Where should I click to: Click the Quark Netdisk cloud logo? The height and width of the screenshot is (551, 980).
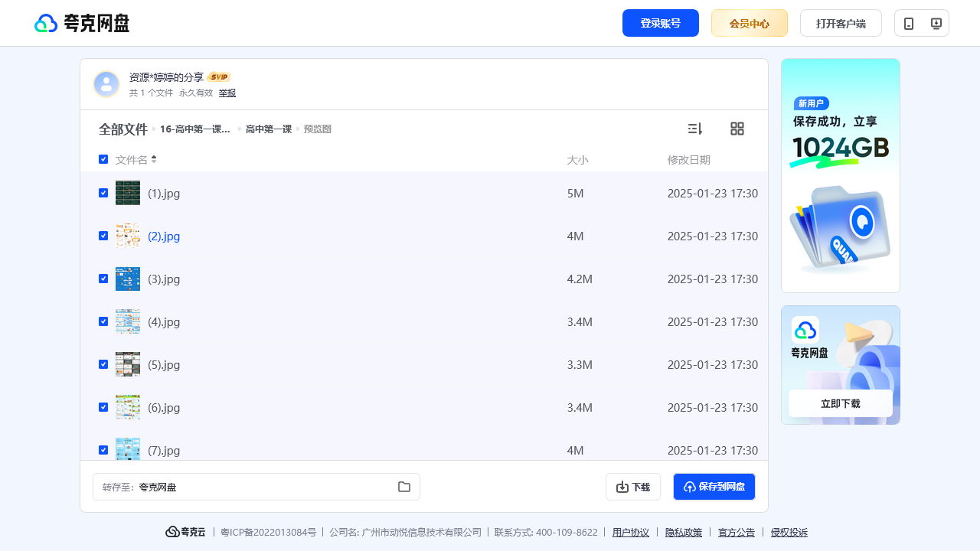(82, 23)
